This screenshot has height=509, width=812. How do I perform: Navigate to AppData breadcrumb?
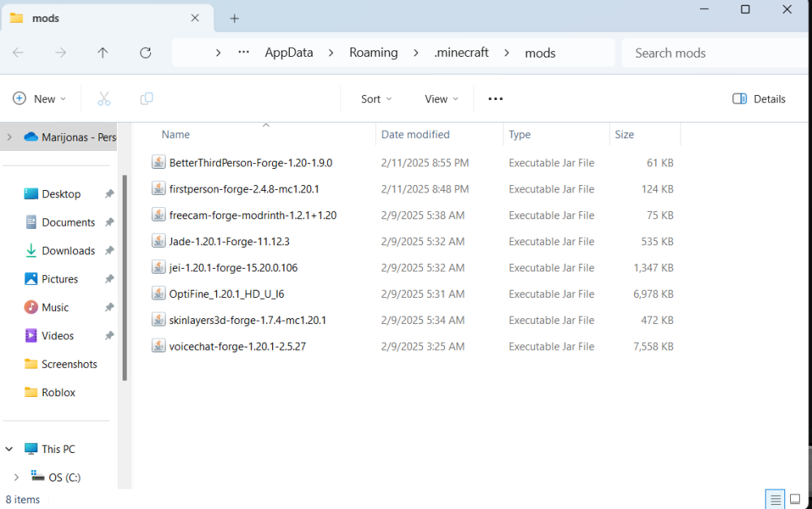[x=289, y=53]
